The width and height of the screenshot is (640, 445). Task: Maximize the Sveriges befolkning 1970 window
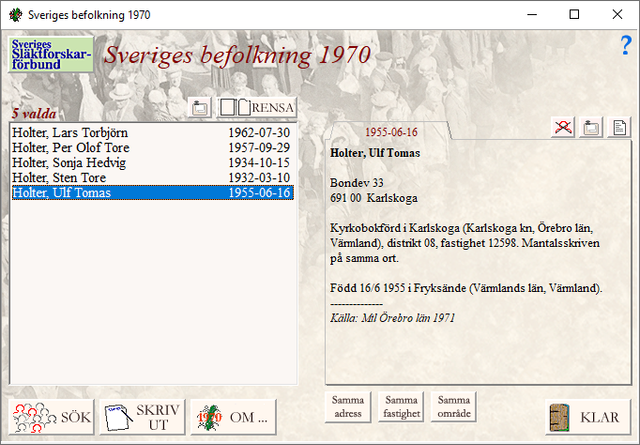574,15
